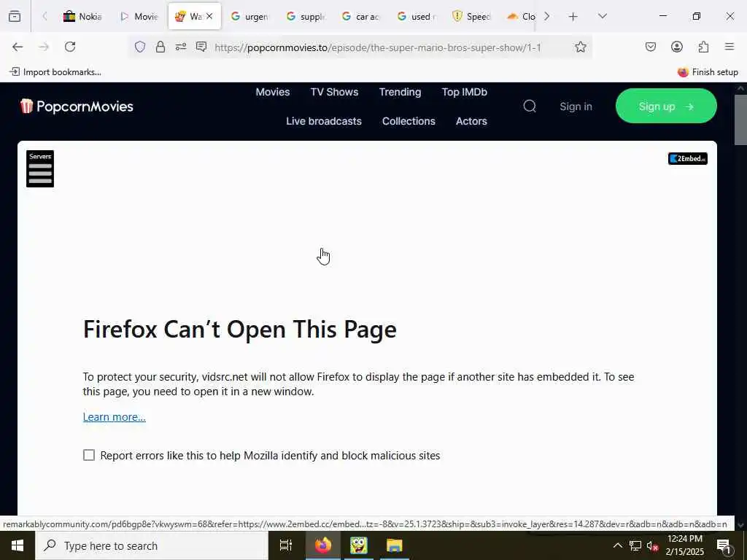
Task: Click the taskbar search box
Action: pyautogui.click(x=152, y=545)
